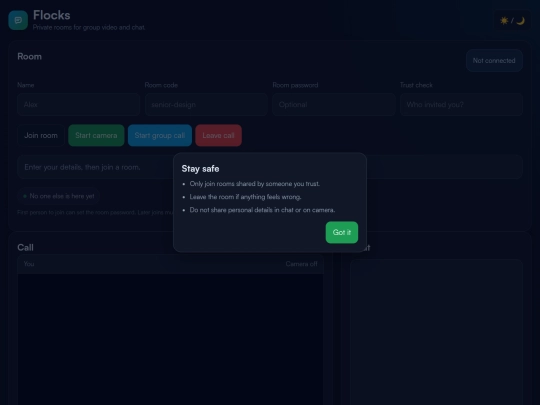Click 'Do not share personal details' bullet
This screenshot has width=540, height=405.
coord(262,210)
